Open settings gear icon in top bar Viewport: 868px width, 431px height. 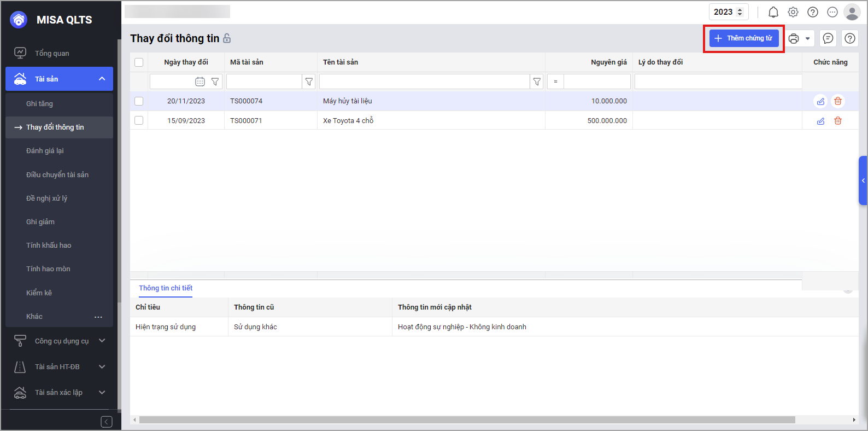[793, 12]
